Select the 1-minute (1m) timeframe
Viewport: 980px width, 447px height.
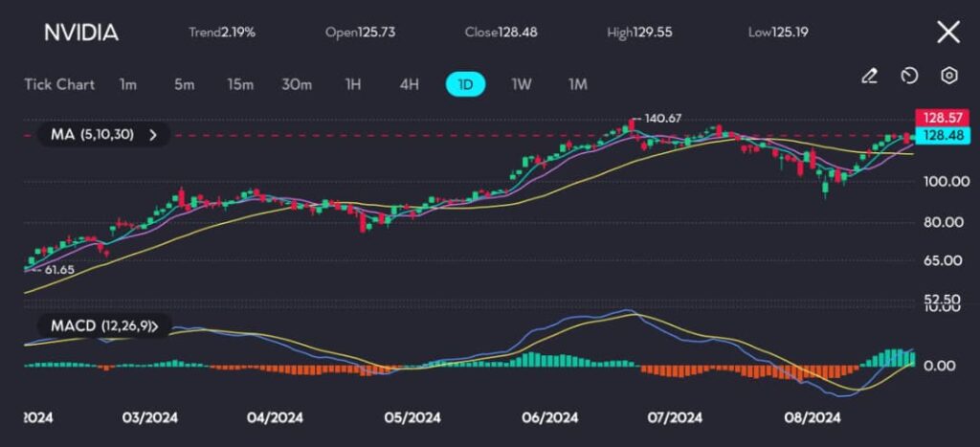pyautogui.click(x=128, y=84)
